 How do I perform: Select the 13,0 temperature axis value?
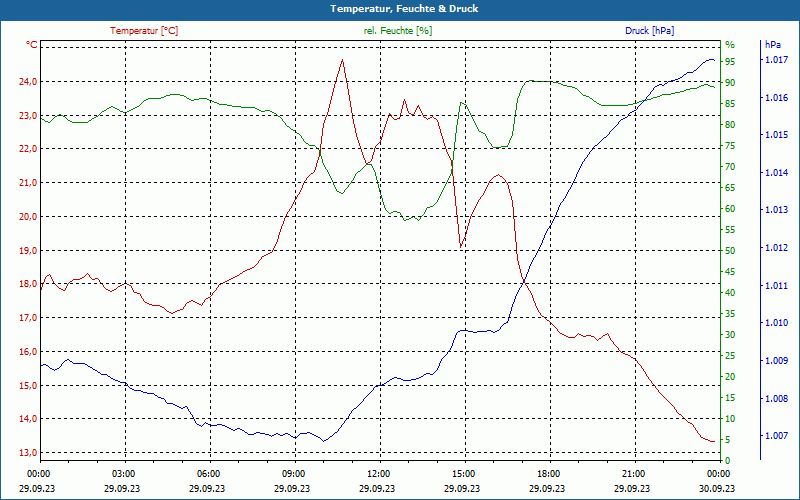coord(28,453)
